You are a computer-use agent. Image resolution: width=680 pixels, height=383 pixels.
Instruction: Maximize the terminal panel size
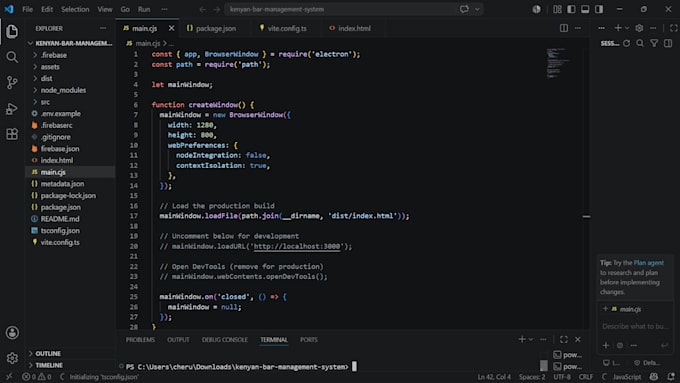pyautogui.click(x=564, y=339)
